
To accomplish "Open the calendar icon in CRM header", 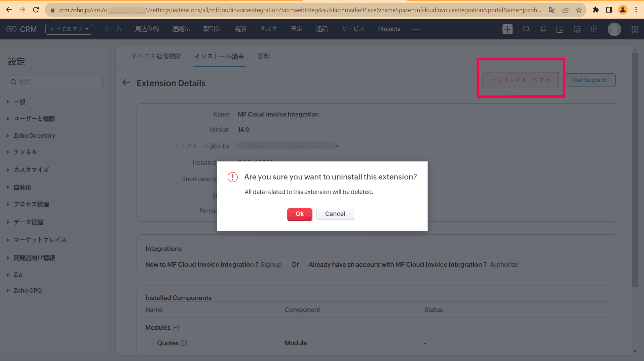I will (x=560, y=29).
